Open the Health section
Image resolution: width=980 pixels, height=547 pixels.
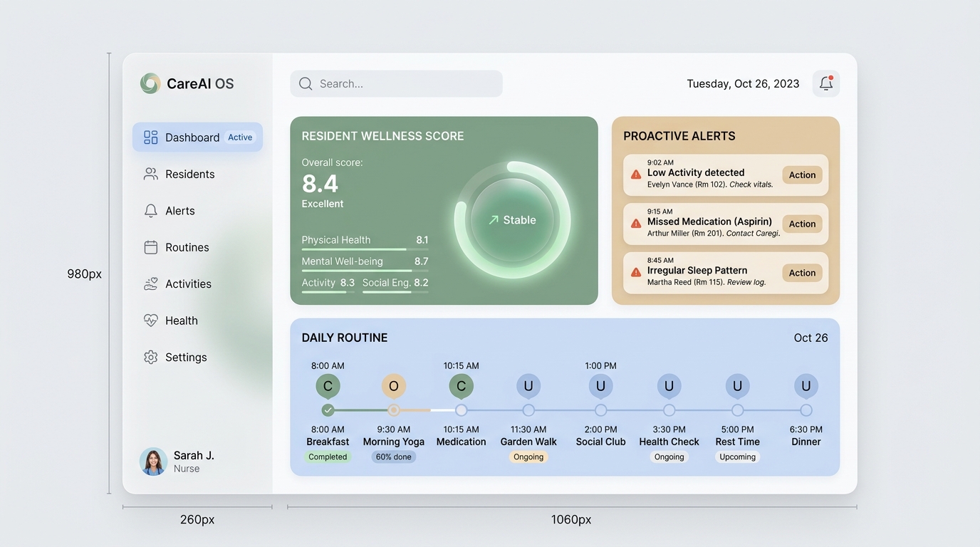click(197, 321)
